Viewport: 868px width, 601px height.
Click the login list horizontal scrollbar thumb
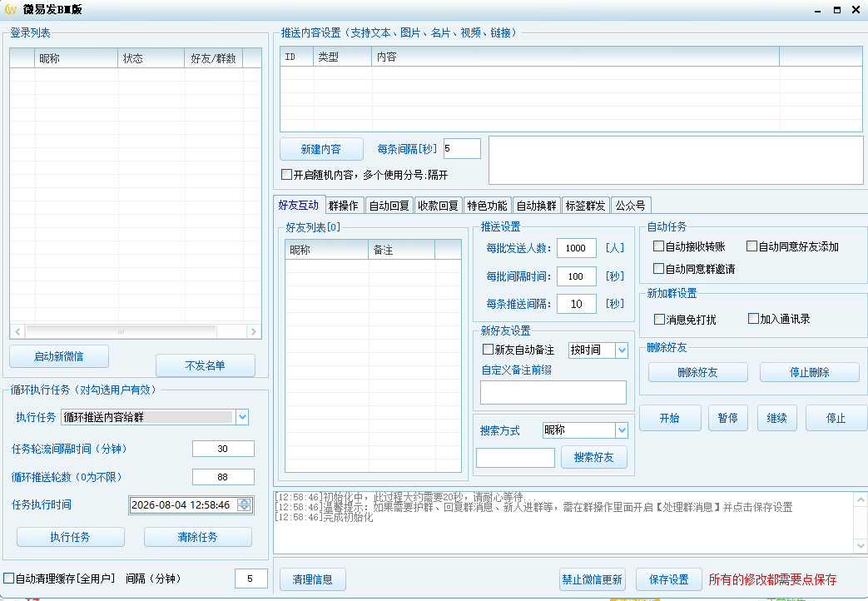[x=121, y=331]
